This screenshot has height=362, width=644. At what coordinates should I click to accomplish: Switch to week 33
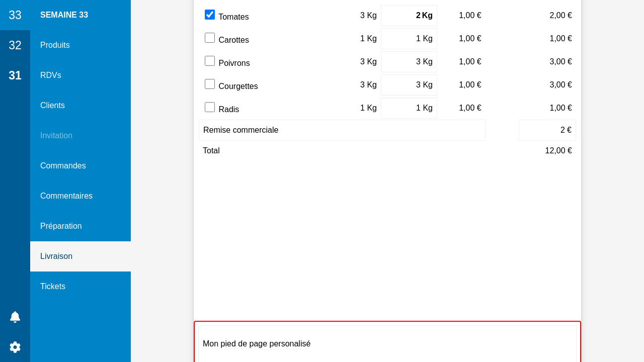coord(15,15)
